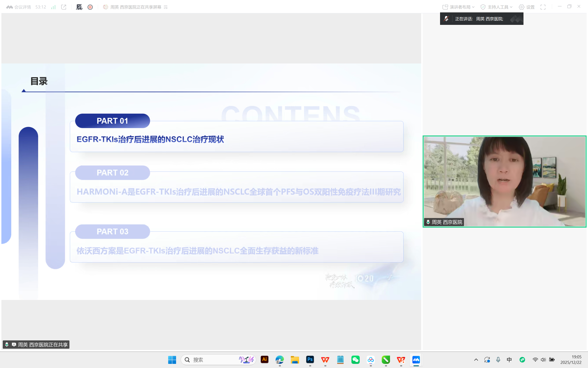The height and width of the screenshot is (368, 588).
Task: Click the 周英 西京医院 name tag on the video
Action: (444, 222)
